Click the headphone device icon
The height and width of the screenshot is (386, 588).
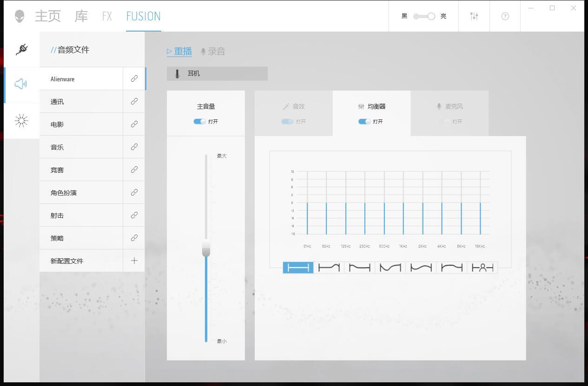tap(177, 74)
